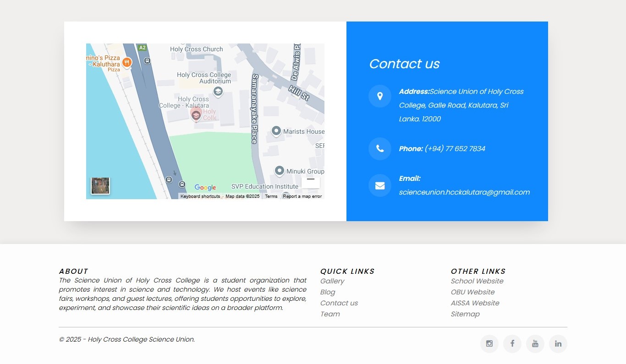The image size is (626, 364).
Task: Click the email envelope icon
Action: point(379,185)
